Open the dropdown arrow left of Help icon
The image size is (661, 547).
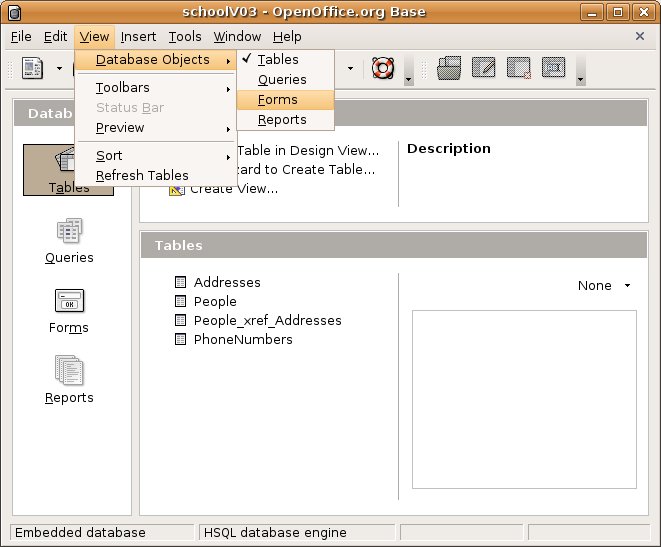pos(350,68)
